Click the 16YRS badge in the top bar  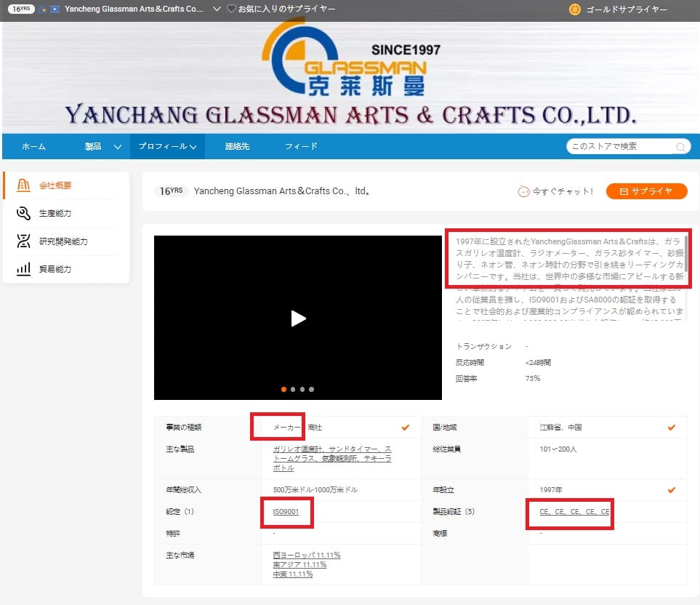click(21, 9)
